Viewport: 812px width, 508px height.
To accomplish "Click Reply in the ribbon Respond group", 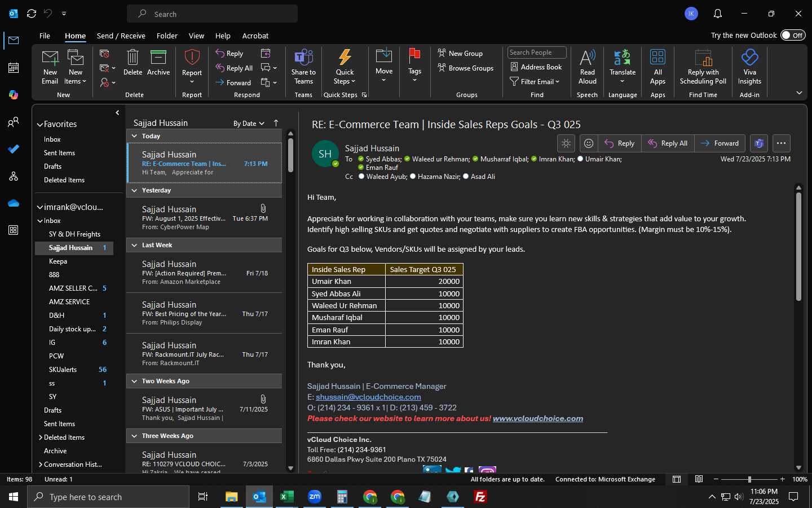I will point(229,54).
